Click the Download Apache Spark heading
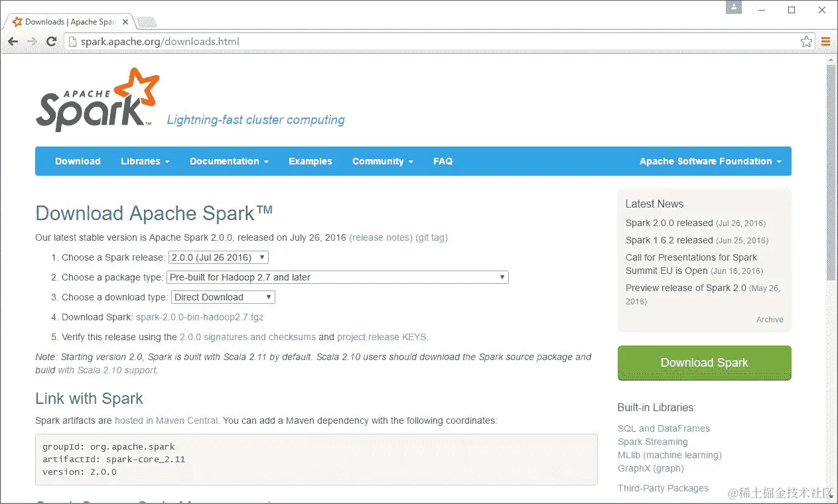The image size is (838, 504). click(x=154, y=214)
